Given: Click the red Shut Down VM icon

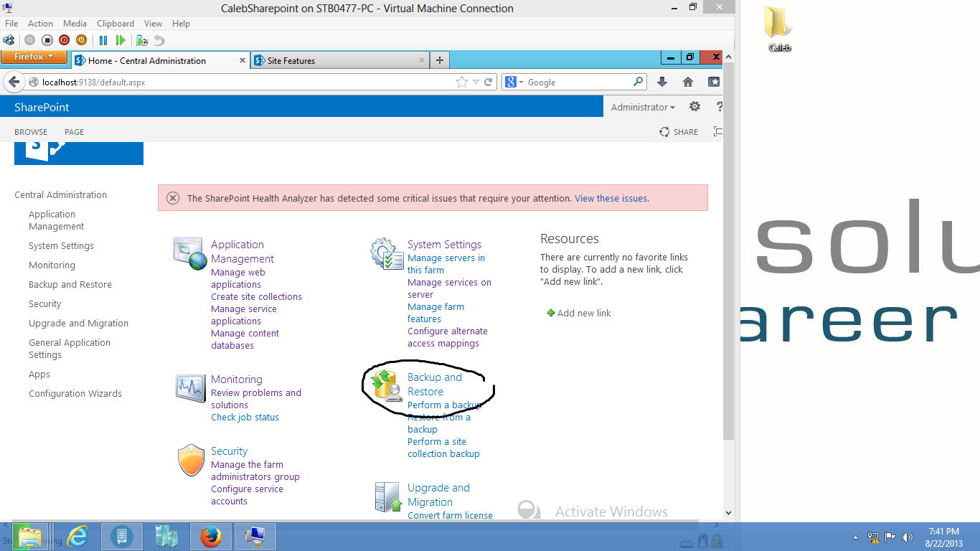Looking at the screenshot, I should click(x=64, y=40).
